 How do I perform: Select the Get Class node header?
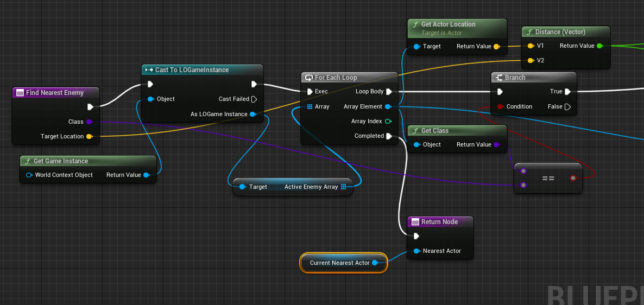(x=457, y=131)
